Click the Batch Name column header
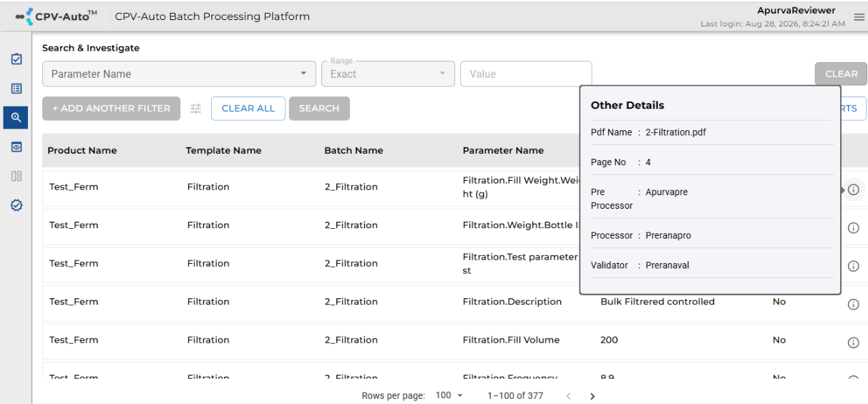This screenshot has height=404, width=868. pyautogui.click(x=353, y=151)
